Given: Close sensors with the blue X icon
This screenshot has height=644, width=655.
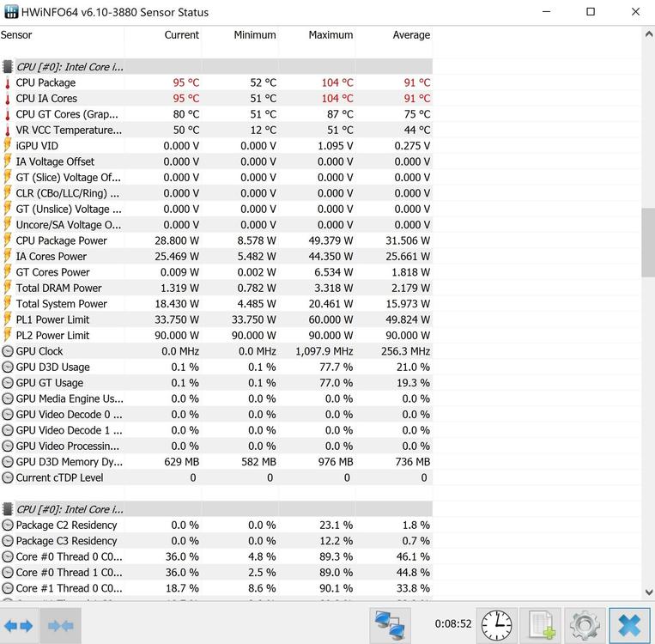Looking at the screenshot, I should (630, 625).
